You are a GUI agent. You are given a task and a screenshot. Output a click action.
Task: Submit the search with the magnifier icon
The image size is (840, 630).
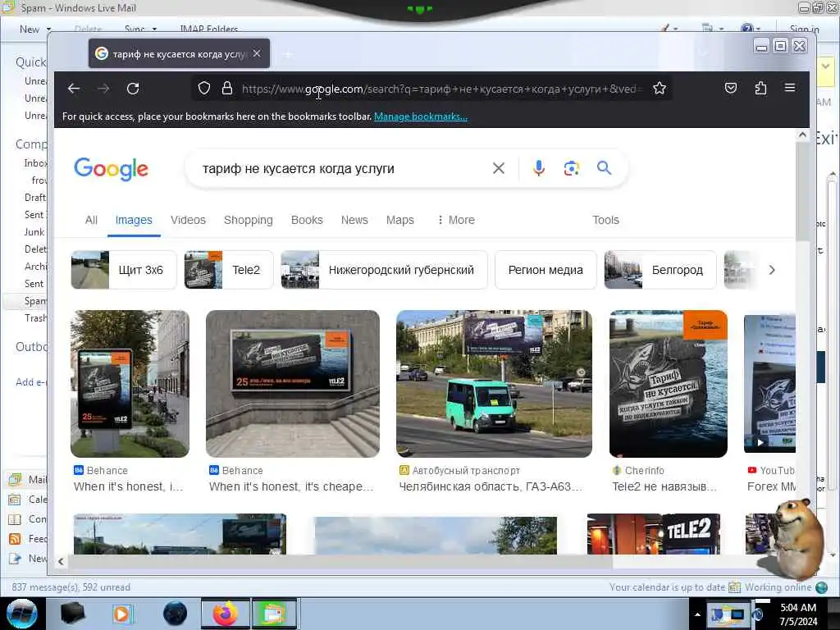605,168
